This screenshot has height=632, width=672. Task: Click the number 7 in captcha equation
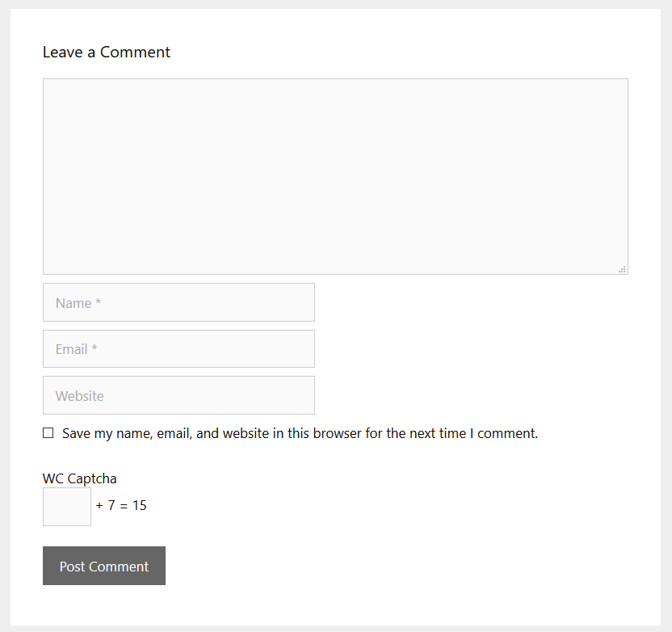coord(111,505)
